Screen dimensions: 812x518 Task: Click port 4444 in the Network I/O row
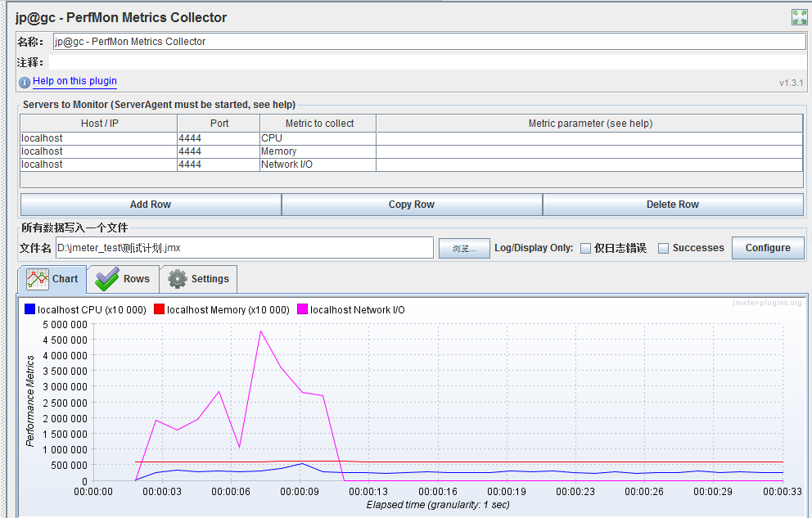[x=219, y=164]
